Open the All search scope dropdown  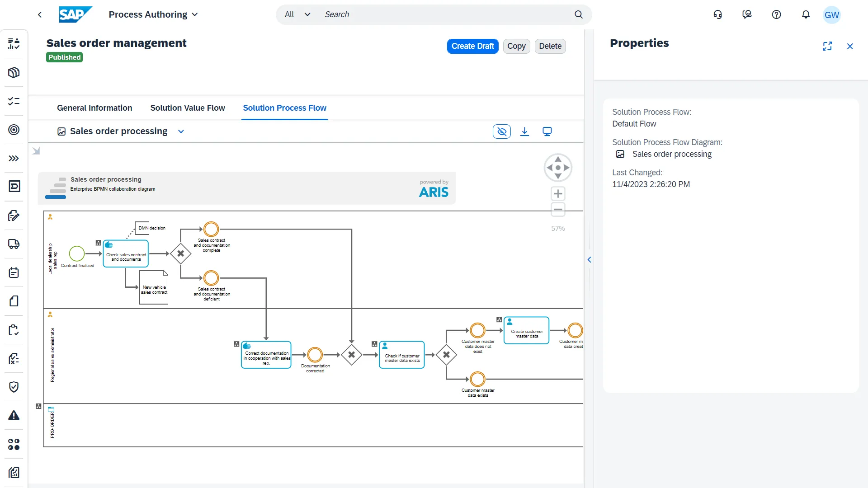pyautogui.click(x=297, y=14)
